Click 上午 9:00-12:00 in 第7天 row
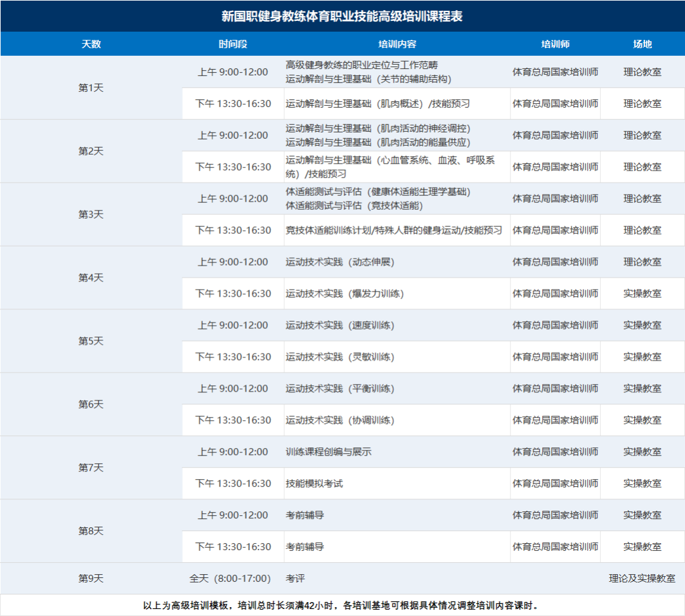Viewport: 685px width, 616px height. [233, 452]
